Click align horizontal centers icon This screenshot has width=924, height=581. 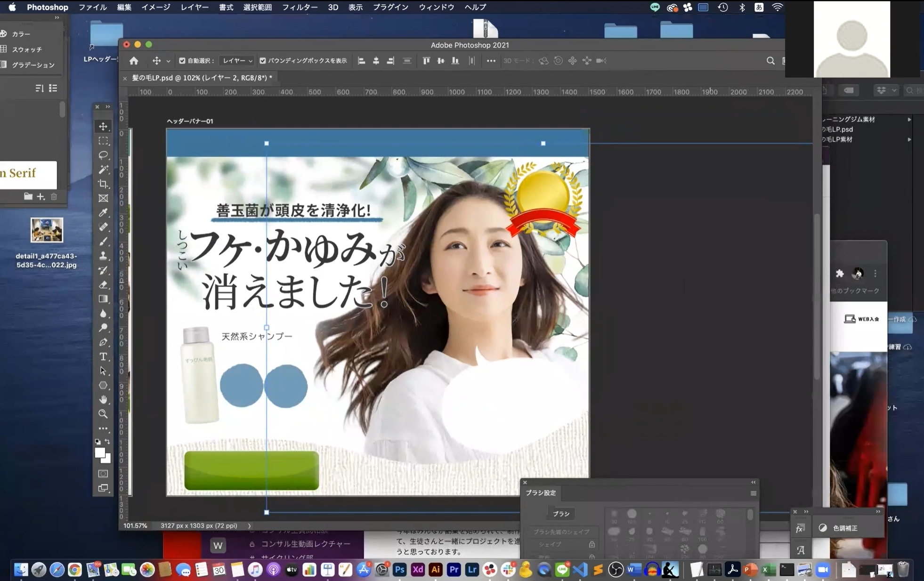376,61
